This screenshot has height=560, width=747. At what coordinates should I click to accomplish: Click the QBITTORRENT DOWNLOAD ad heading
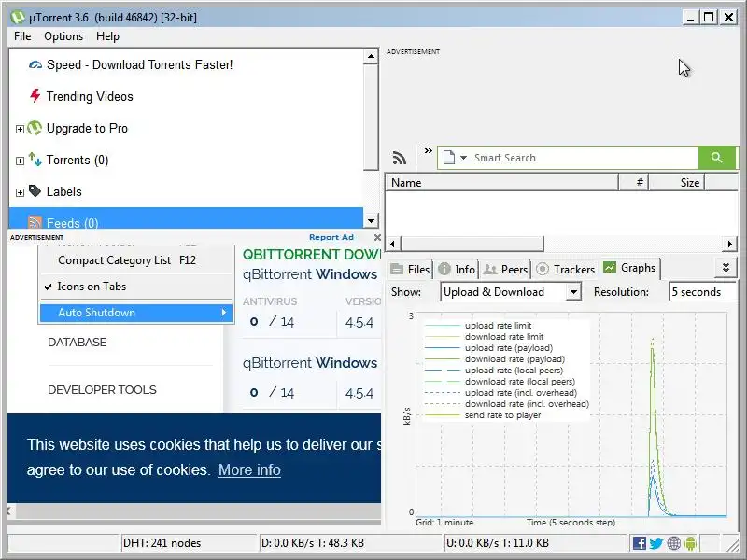click(312, 254)
